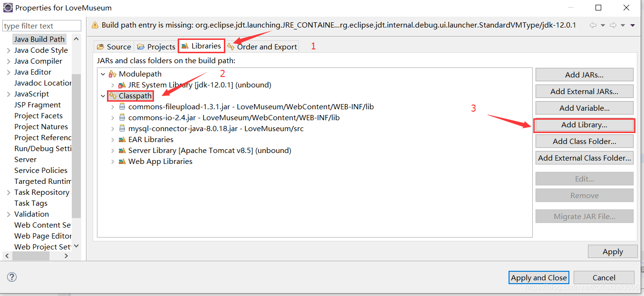Screen dimensions: 644x296
Task: Open the Order and Export tab
Action: (262, 47)
